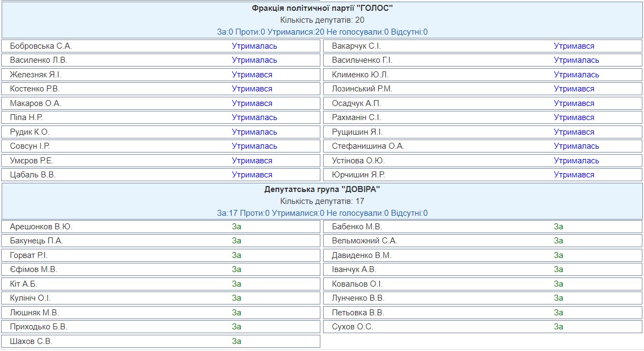Click the "За" vote beside Шахов С.В.

236,341
